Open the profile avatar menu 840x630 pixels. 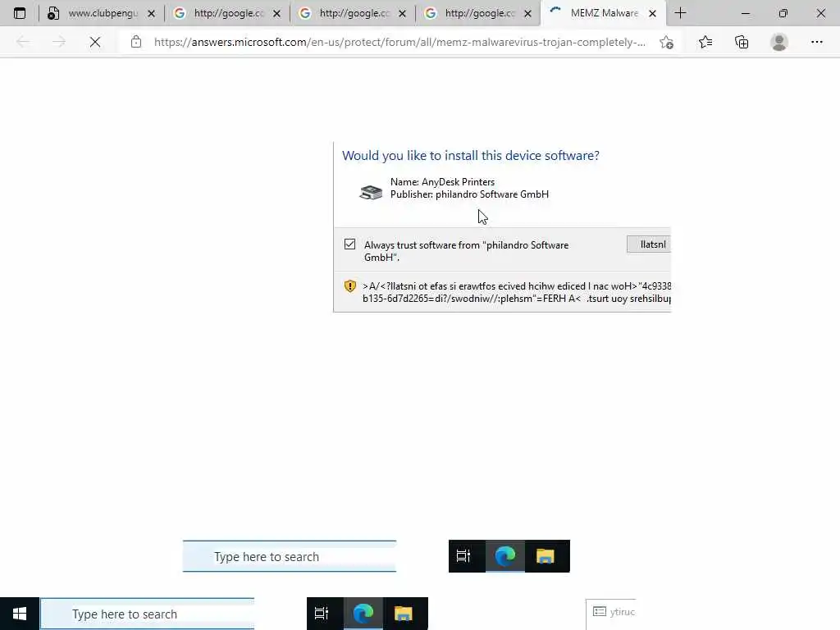pyautogui.click(x=779, y=42)
